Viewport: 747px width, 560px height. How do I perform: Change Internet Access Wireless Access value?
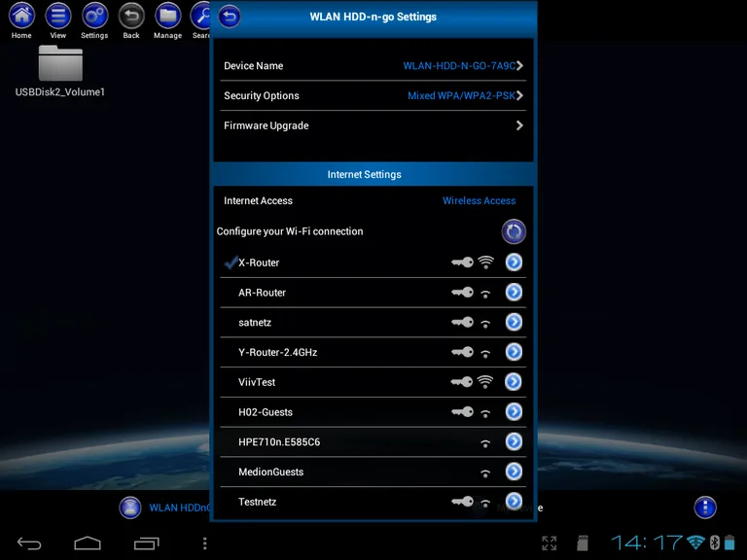[x=479, y=201]
